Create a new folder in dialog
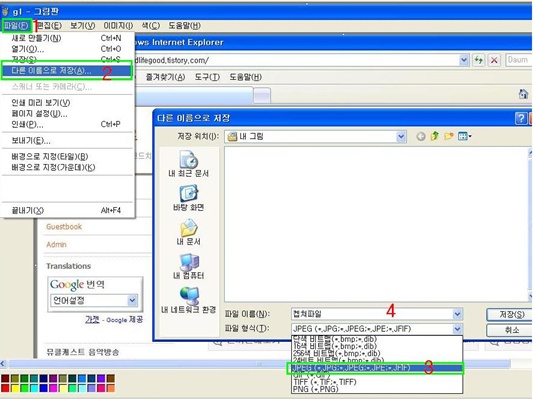533x399 pixels. 449,137
